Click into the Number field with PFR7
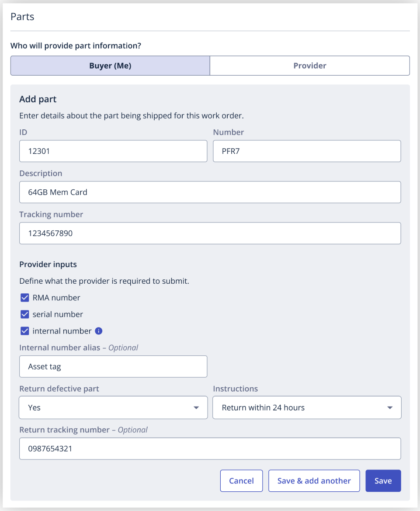This screenshot has height=511, width=420. coord(307,151)
